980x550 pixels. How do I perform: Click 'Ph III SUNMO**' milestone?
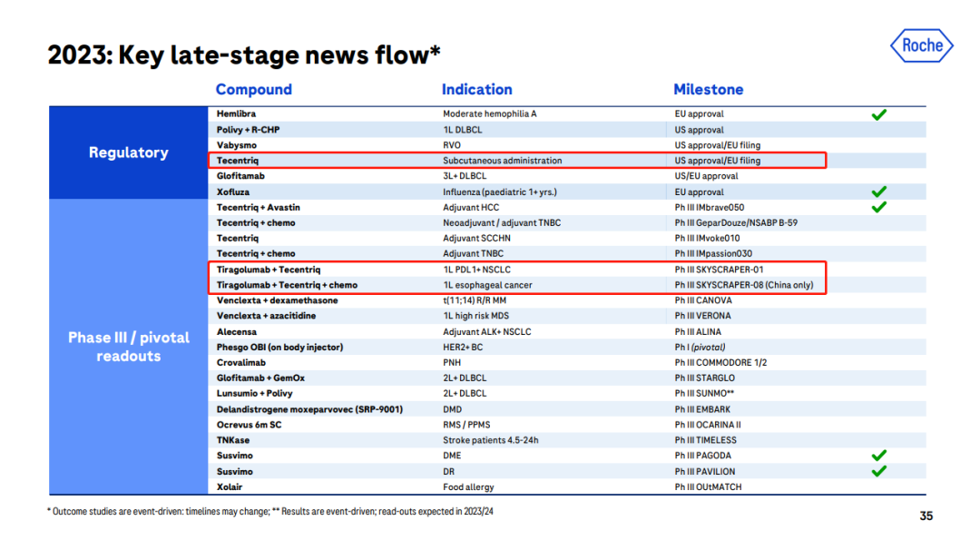point(704,393)
